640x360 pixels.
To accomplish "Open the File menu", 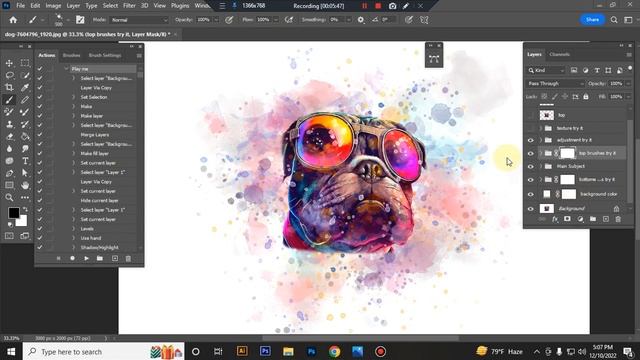I will (20, 6).
